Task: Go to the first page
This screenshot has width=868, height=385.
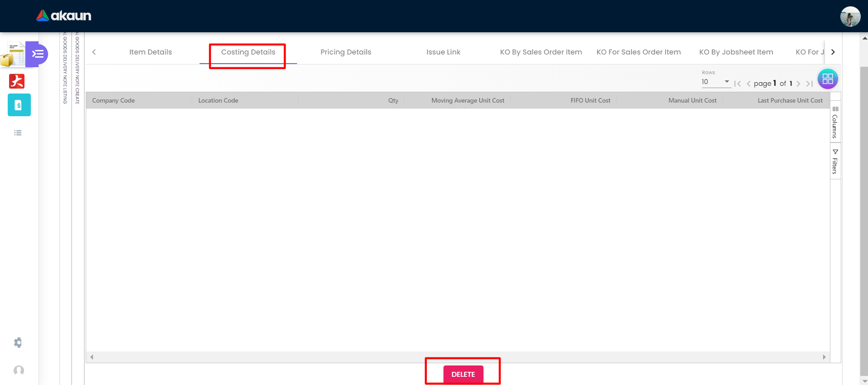Action: 737,84
